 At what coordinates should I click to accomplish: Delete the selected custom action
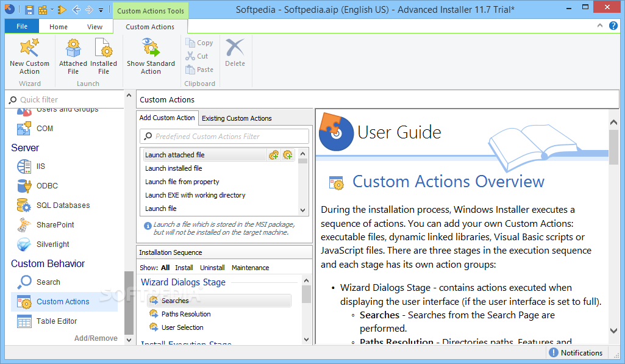(235, 53)
